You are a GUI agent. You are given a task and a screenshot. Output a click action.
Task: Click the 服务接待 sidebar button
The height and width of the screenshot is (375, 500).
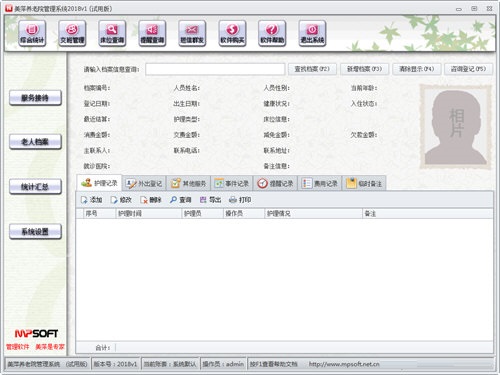[35, 98]
